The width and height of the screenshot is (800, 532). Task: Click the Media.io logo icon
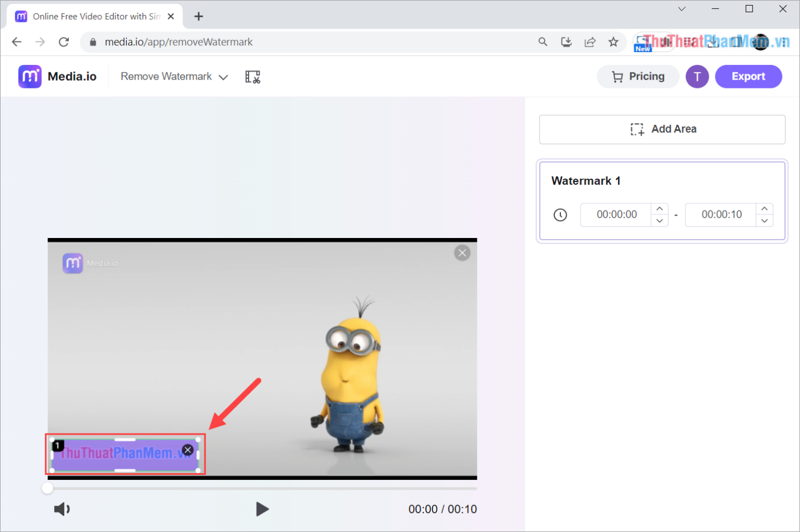pyautogui.click(x=30, y=76)
